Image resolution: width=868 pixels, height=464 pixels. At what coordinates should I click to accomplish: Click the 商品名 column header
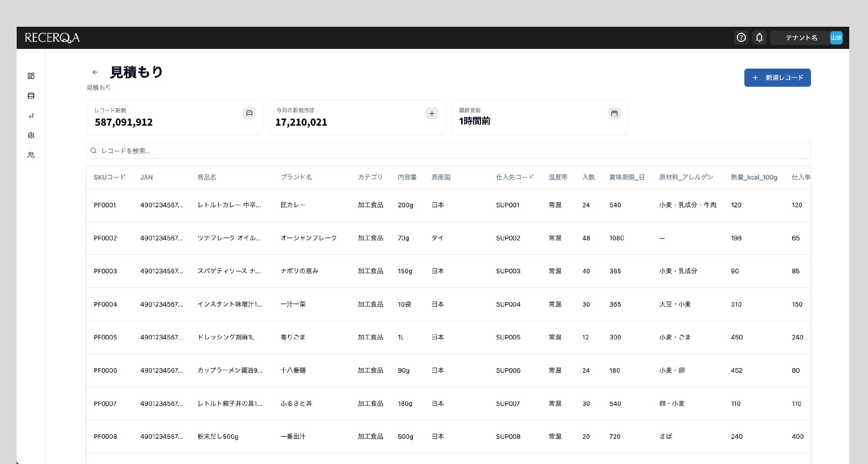coord(206,178)
